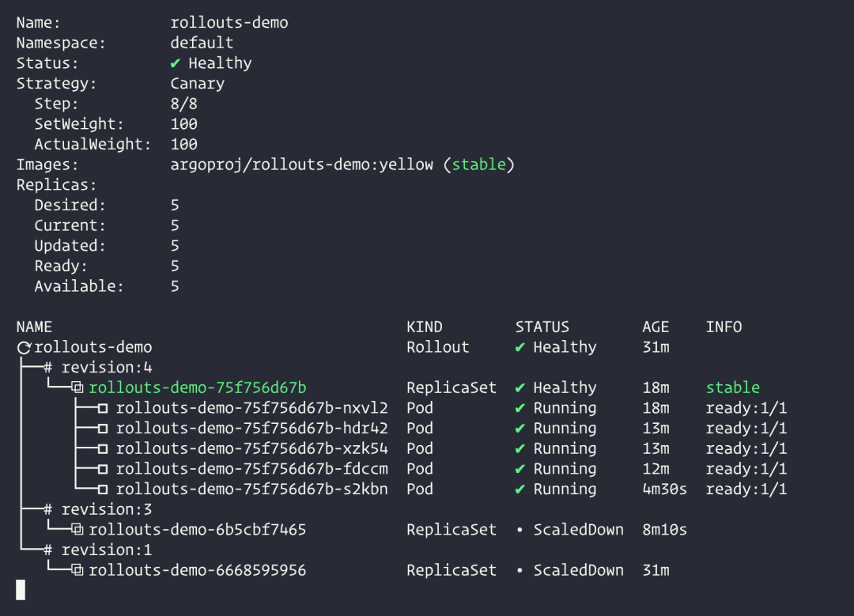Screen dimensions: 854x616
Task: Select the rollouts-demo-75f756d67b-xzk54 pod entry
Action: 251,449
